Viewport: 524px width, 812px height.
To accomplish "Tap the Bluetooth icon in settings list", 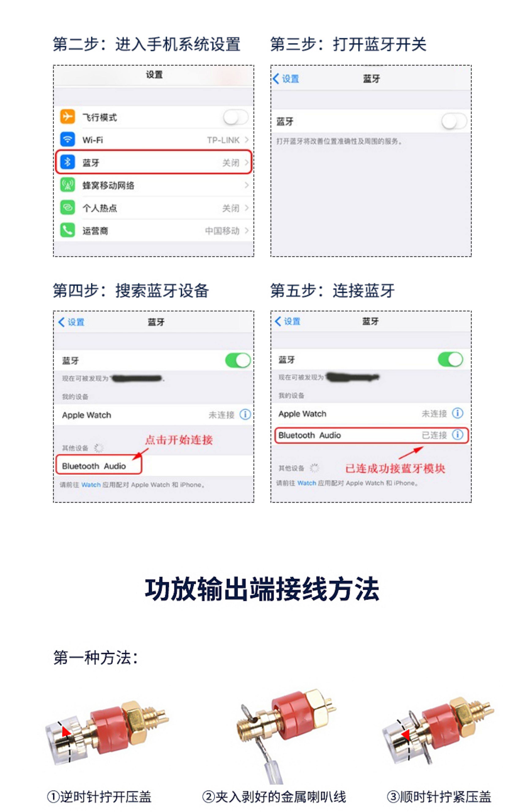I will (x=67, y=162).
